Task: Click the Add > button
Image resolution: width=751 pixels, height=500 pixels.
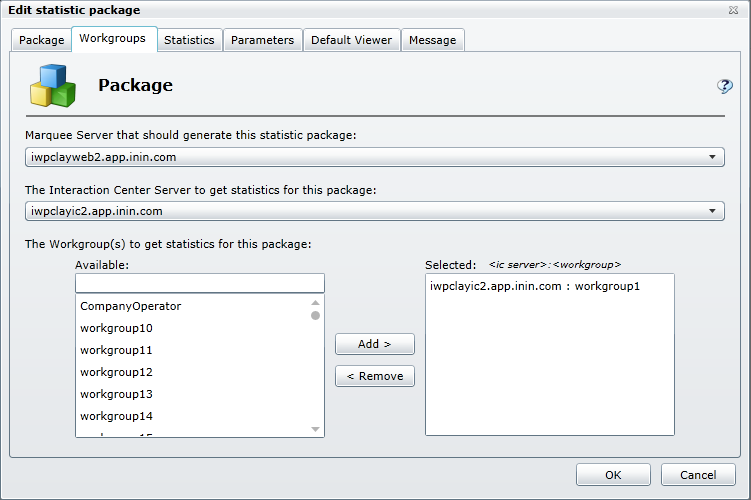Action: pyautogui.click(x=374, y=344)
